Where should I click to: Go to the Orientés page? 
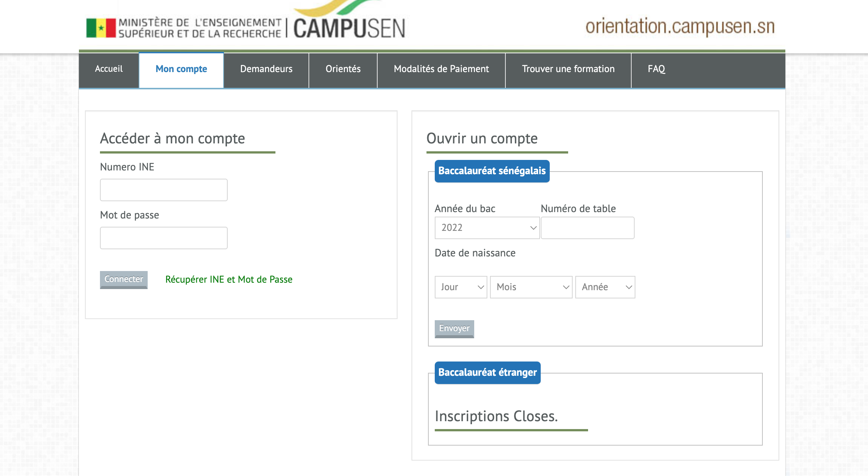click(x=343, y=69)
